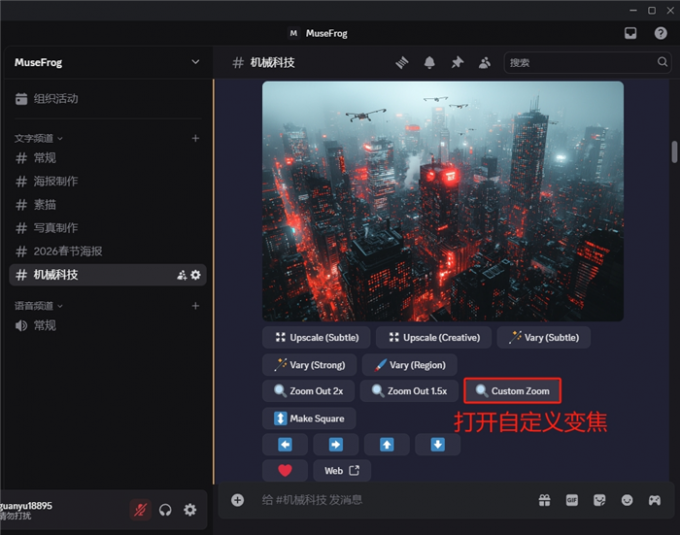This screenshot has height=535, width=680.
Task: Open the #常规 text channel
Action: coord(108,158)
